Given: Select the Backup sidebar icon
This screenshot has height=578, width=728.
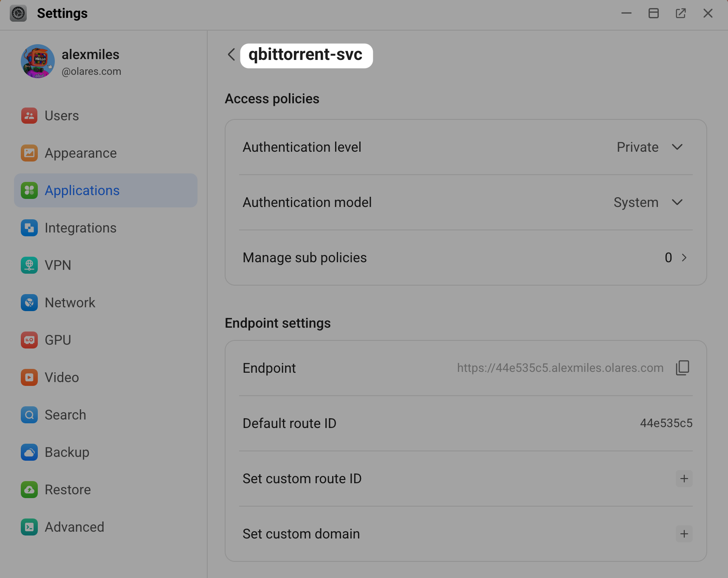Looking at the screenshot, I should point(29,452).
